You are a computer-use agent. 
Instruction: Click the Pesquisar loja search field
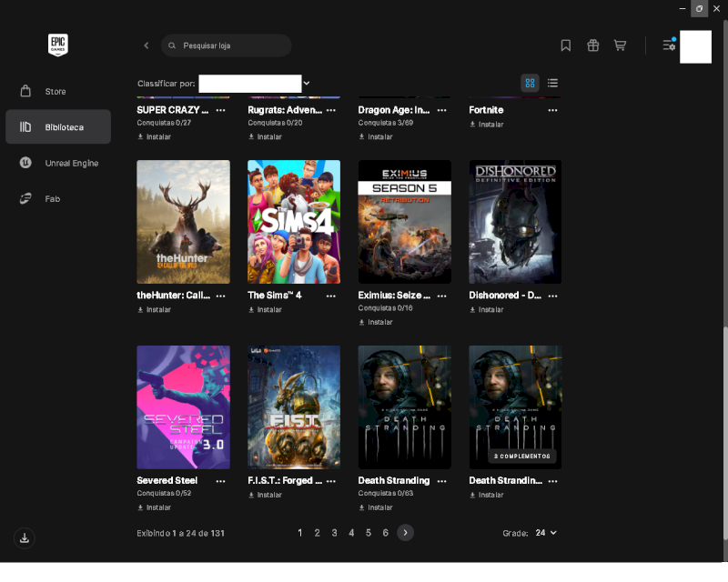click(x=227, y=45)
